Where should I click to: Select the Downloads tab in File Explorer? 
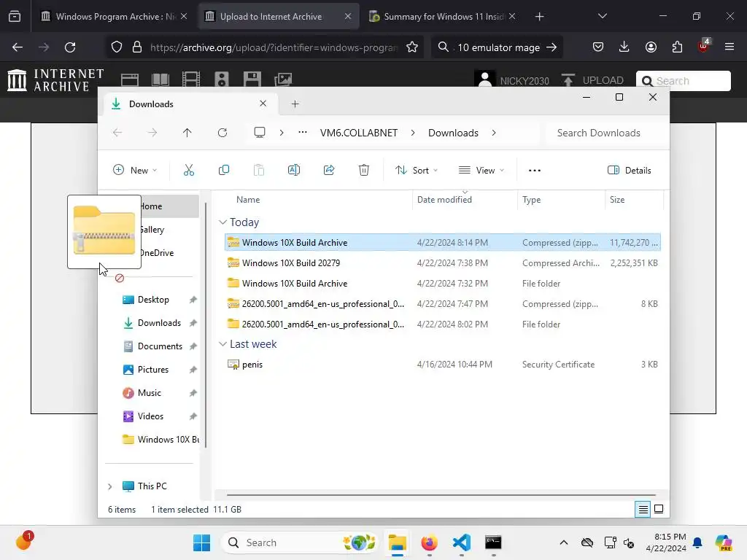point(190,104)
